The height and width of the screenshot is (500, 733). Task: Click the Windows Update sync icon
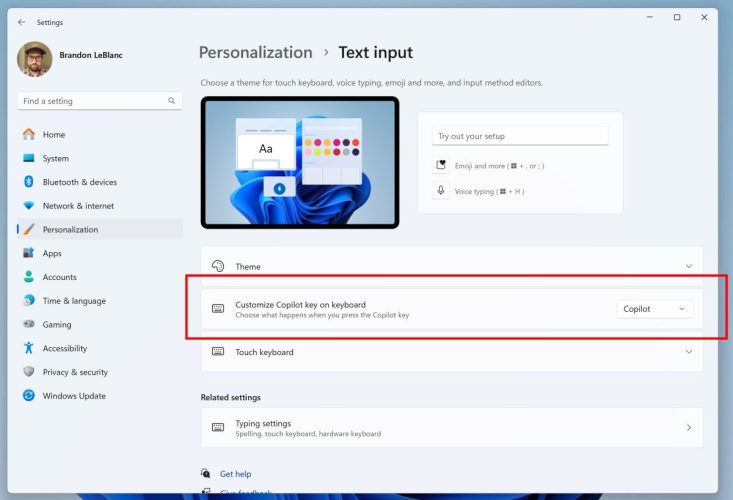click(x=29, y=395)
